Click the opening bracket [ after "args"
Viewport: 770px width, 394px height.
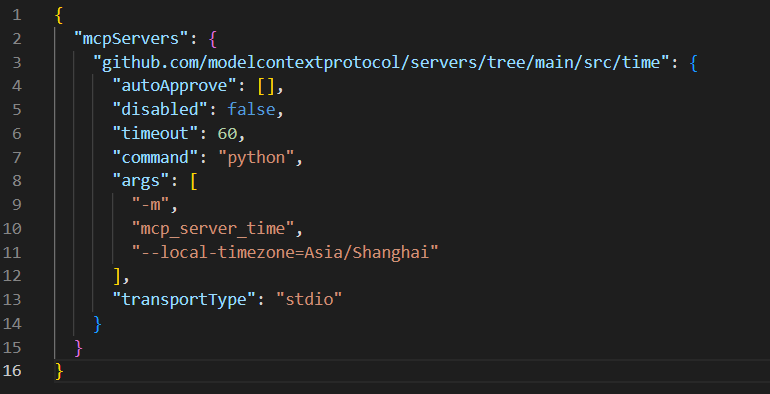click(193, 181)
